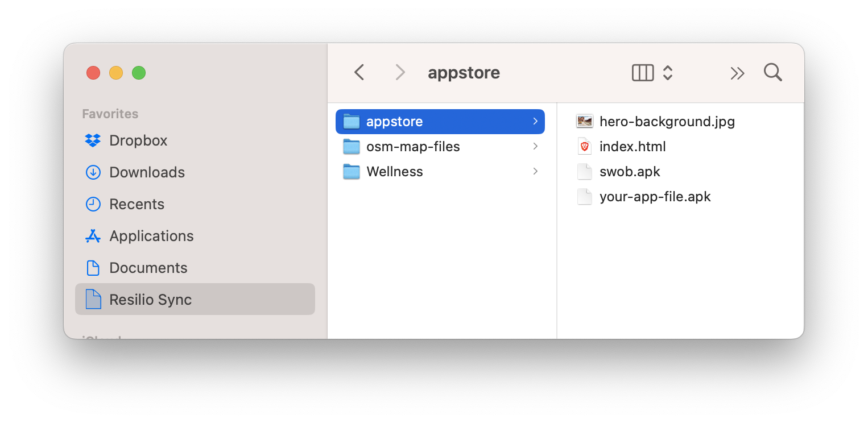Screen dimensions: 868x423
Task: Select your-app-file.apk file
Action: tap(655, 197)
